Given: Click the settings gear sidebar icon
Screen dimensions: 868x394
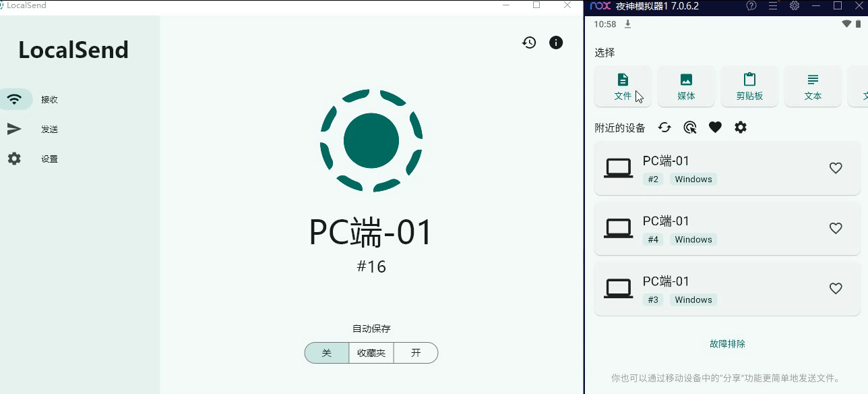Looking at the screenshot, I should tap(14, 159).
